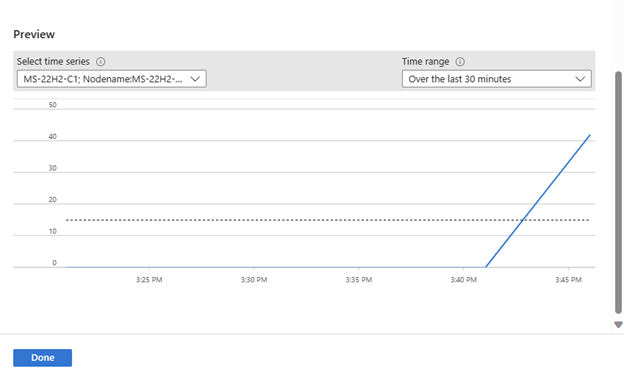The width and height of the screenshot is (624, 377).
Task: Click info icon next to Select time series
Action: [101, 62]
